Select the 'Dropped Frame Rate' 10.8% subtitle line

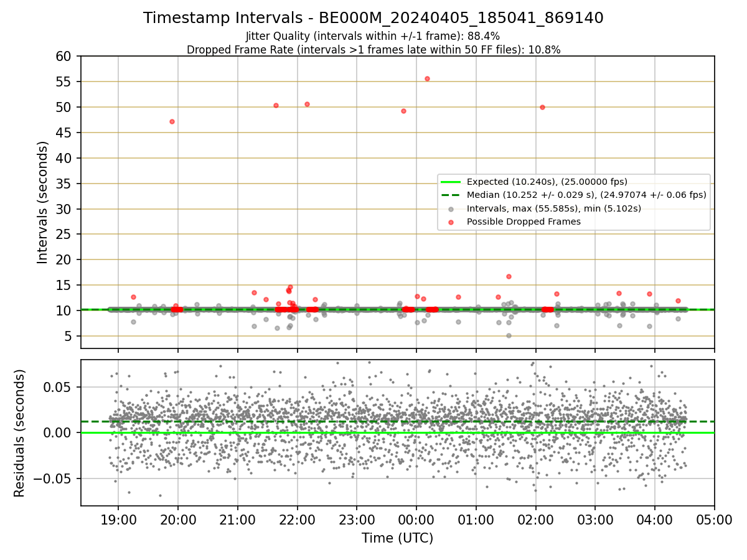coord(373,50)
